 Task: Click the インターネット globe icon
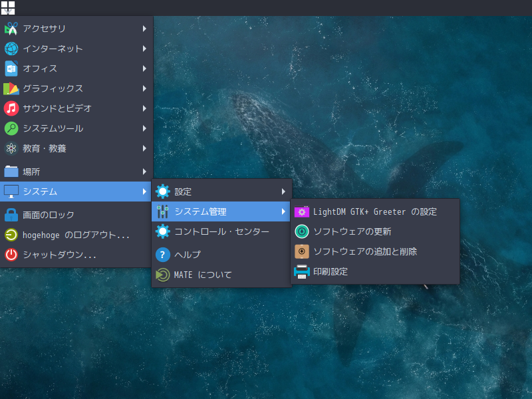[x=11, y=49]
